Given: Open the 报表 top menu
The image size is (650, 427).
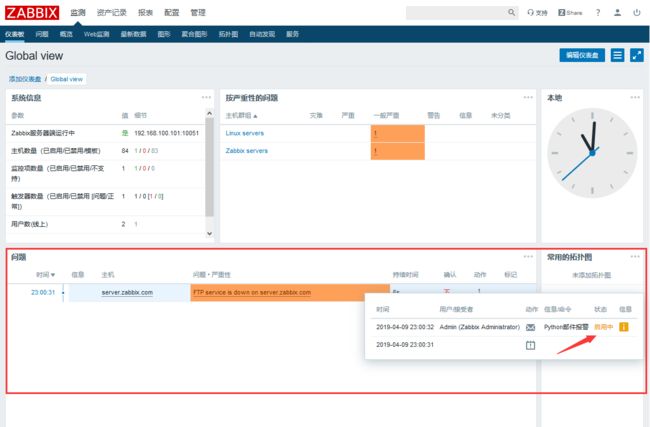Looking at the screenshot, I should 145,12.
